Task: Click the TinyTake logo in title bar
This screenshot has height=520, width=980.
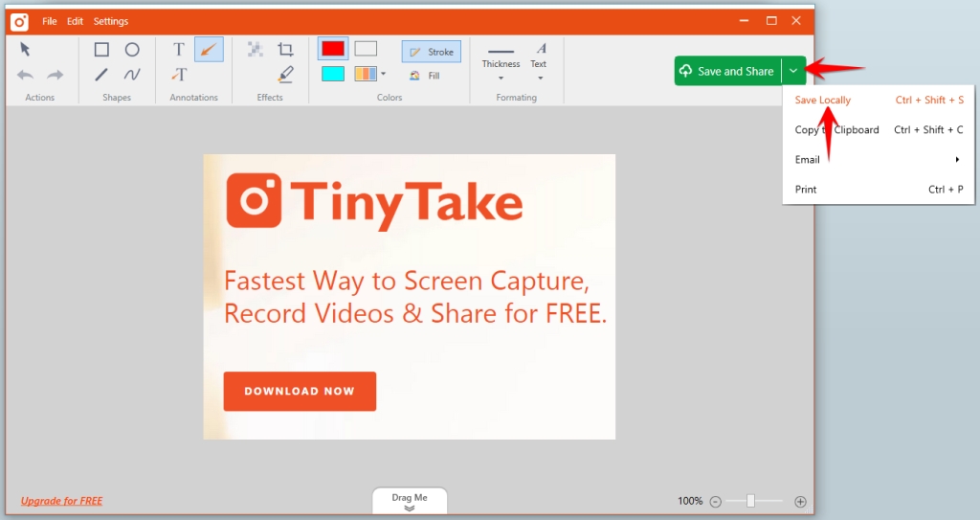Action: [19, 22]
